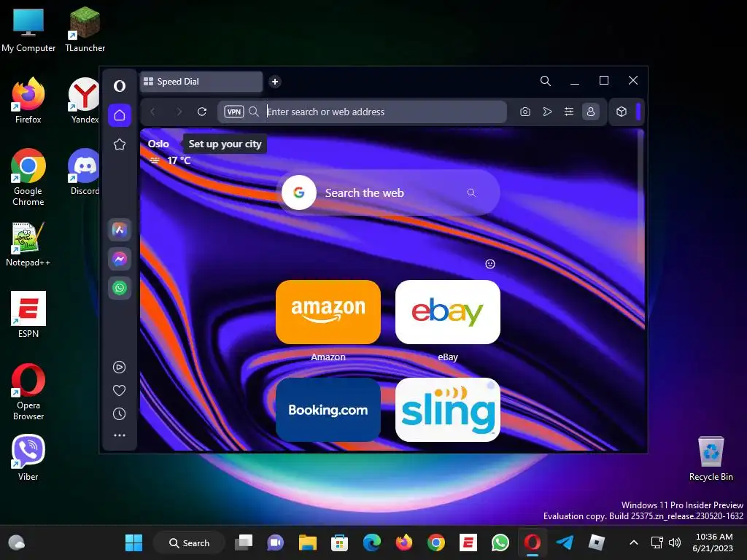Select the Recycle Bin desktop icon

pyautogui.click(x=711, y=458)
